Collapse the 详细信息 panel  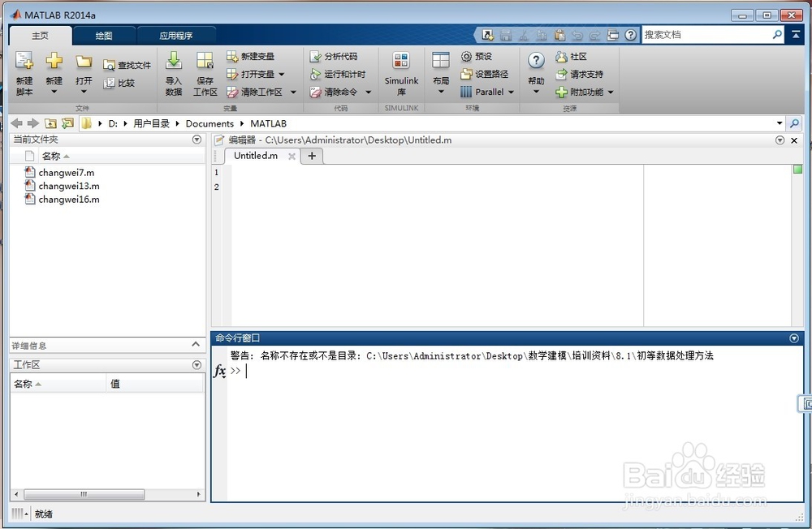tap(197, 344)
